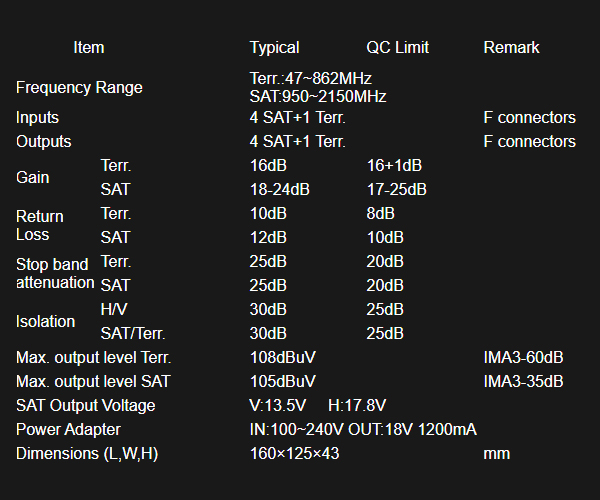Viewport: 600px width, 500px height.
Task: Select the "Stop band attenuation" label
Action: [x=55, y=273]
